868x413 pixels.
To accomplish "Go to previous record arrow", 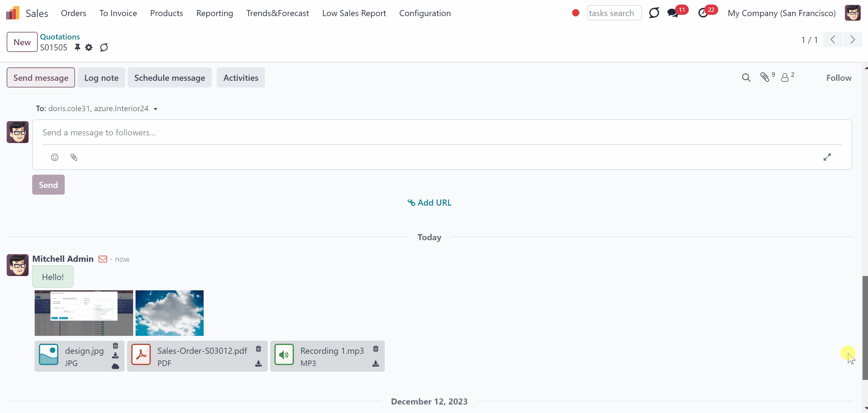I will [x=833, y=40].
